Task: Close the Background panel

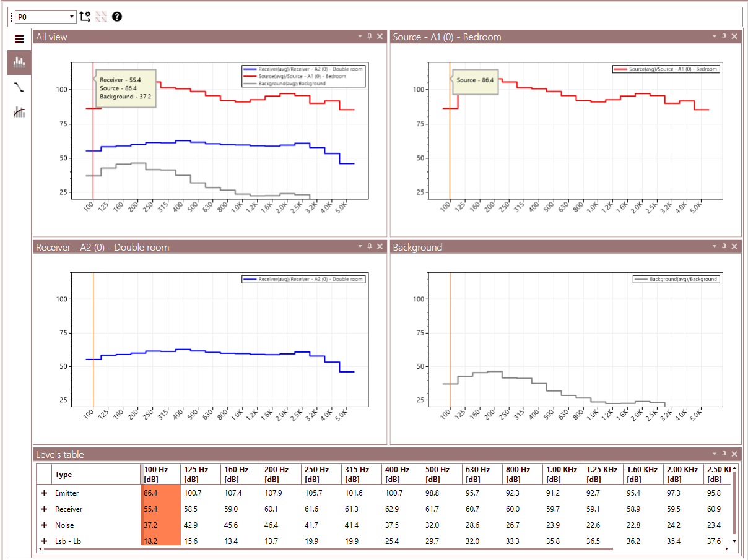Action: (x=734, y=246)
